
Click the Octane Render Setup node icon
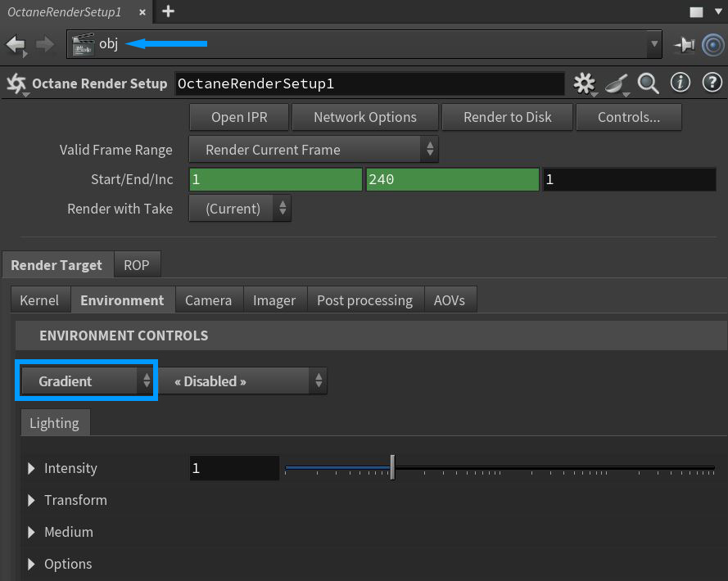16,83
